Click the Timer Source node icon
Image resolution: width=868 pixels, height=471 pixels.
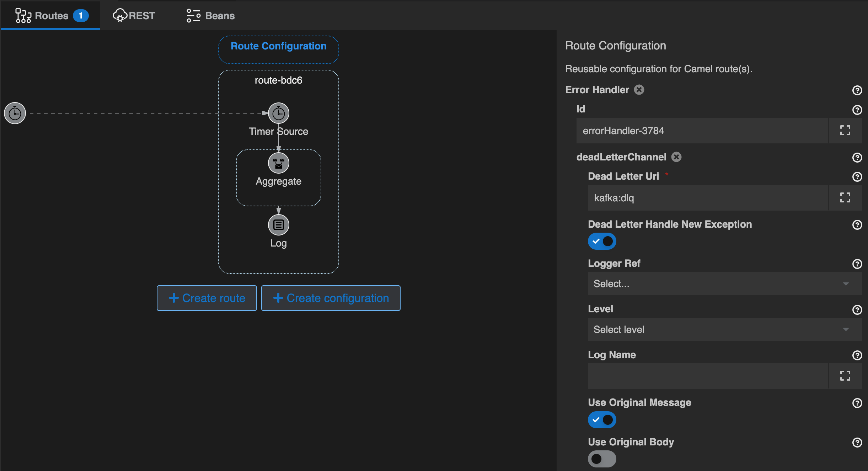279,113
